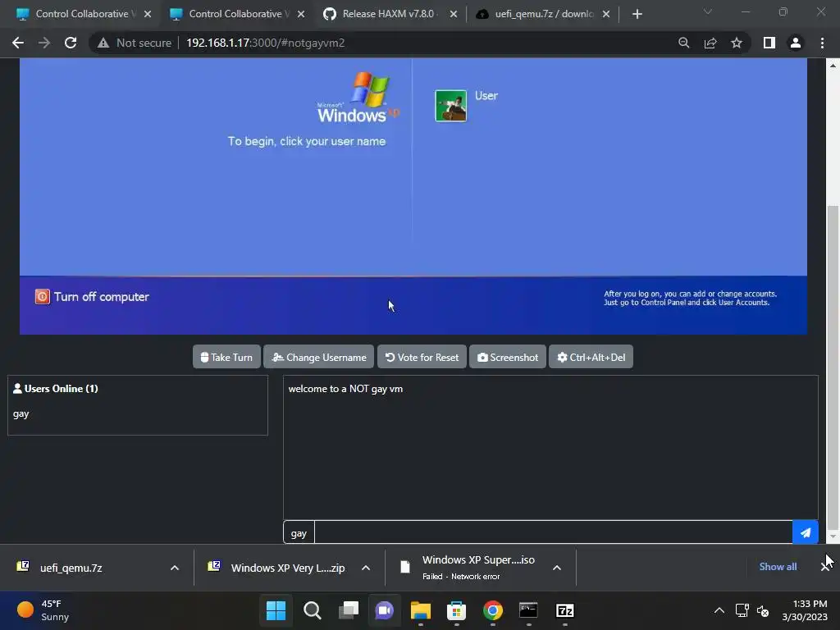The width and height of the screenshot is (840, 630).
Task: Open the Teams Chat taskbar icon
Action: click(x=384, y=610)
